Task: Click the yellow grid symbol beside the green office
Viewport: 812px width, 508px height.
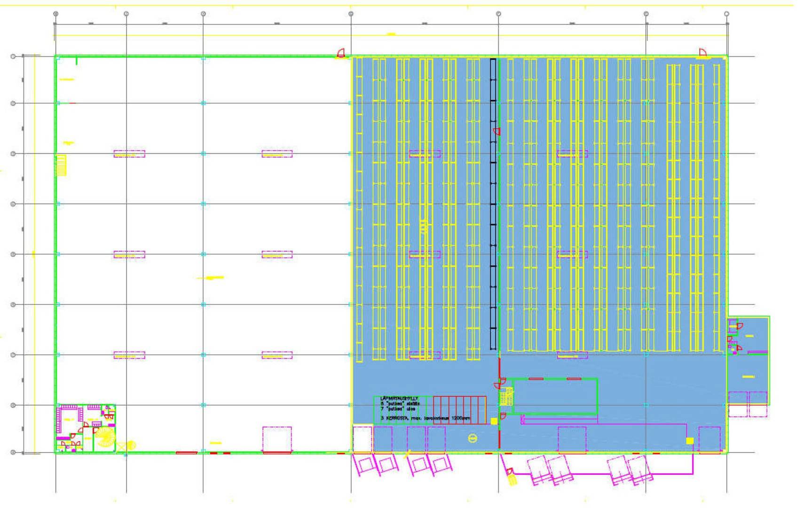Action: click(506, 397)
